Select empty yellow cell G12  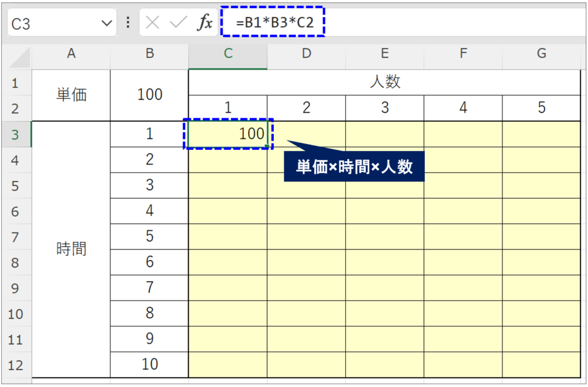point(541,365)
